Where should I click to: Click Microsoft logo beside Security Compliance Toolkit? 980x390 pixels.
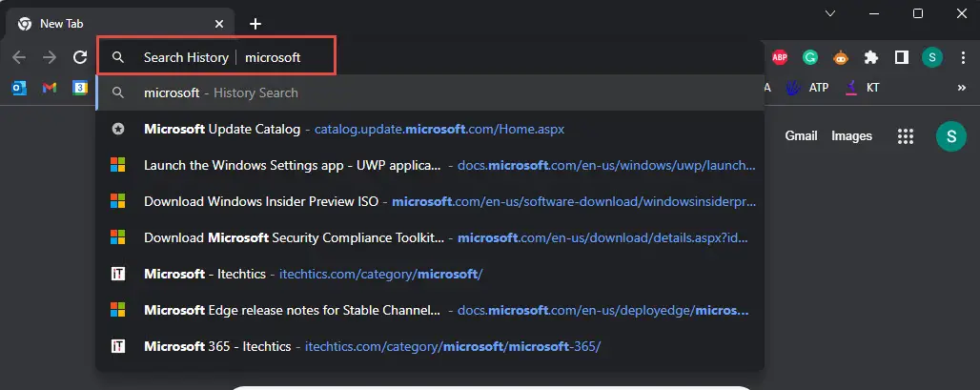(117, 237)
